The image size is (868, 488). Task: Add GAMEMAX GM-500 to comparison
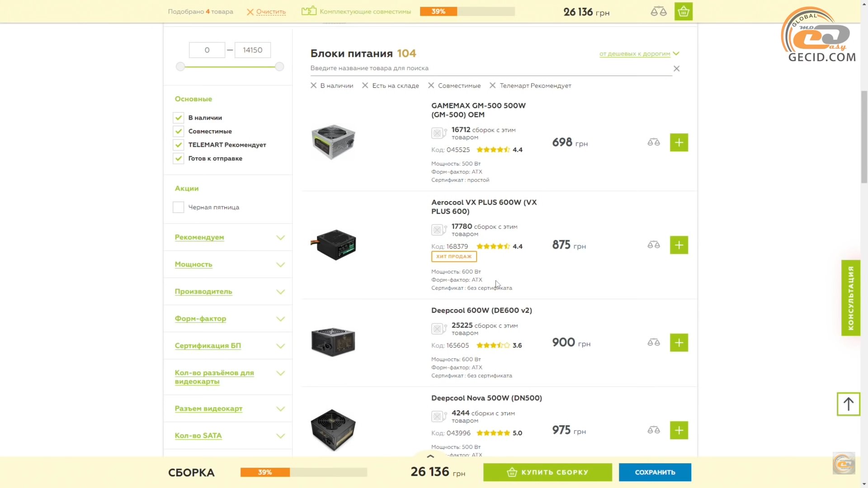point(654,142)
